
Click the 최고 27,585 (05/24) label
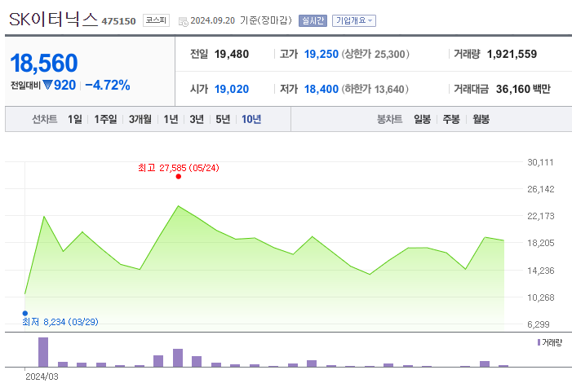coord(179,168)
